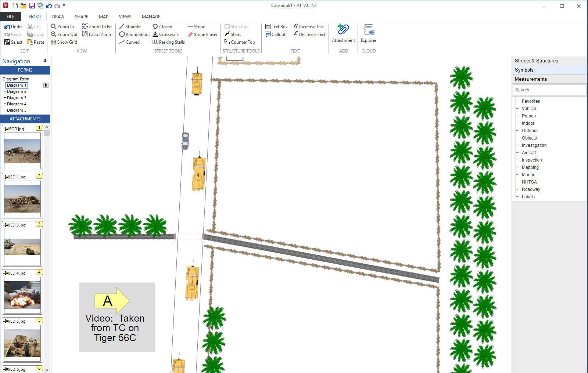Open quick access toolbar customize dropdown

[64, 6]
